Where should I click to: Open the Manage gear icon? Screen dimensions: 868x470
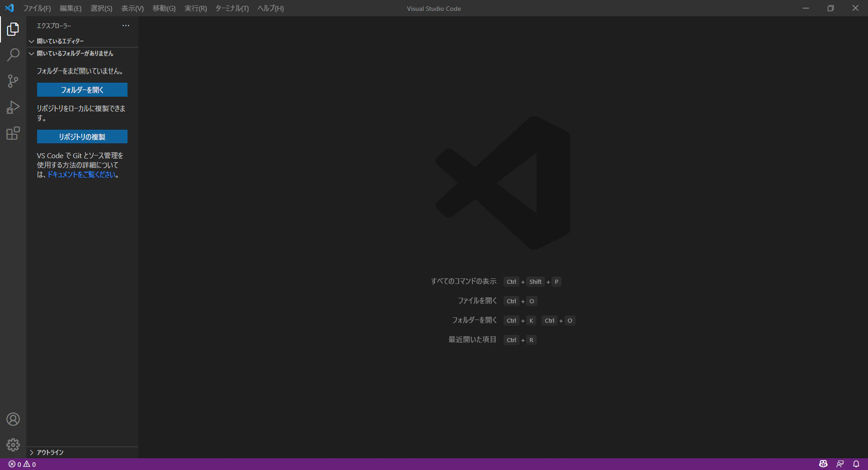tap(13, 445)
